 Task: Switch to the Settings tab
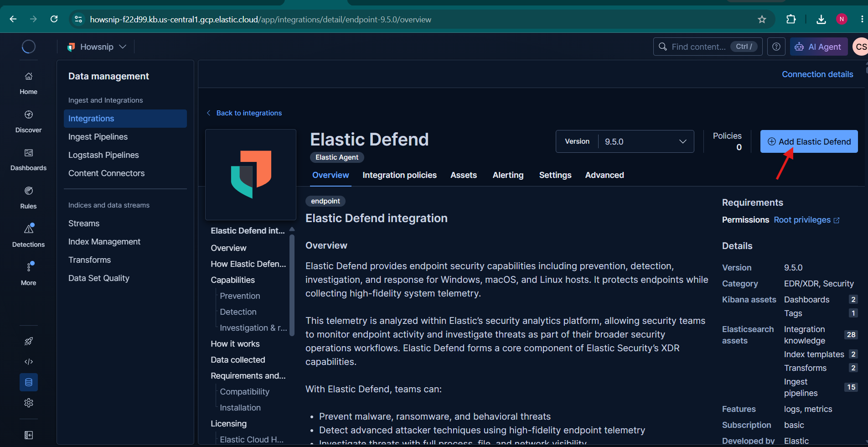click(x=555, y=175)
